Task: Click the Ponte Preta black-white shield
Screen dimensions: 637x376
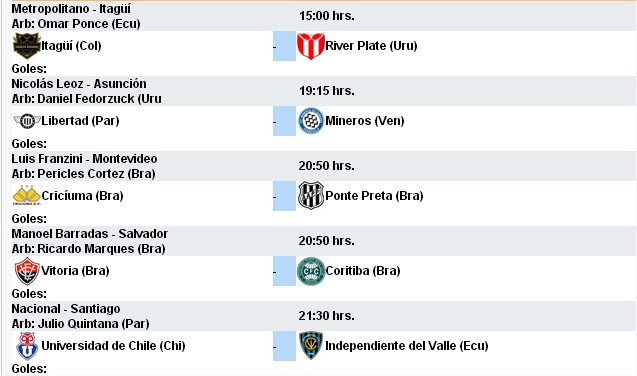Action: click(311, 196)
